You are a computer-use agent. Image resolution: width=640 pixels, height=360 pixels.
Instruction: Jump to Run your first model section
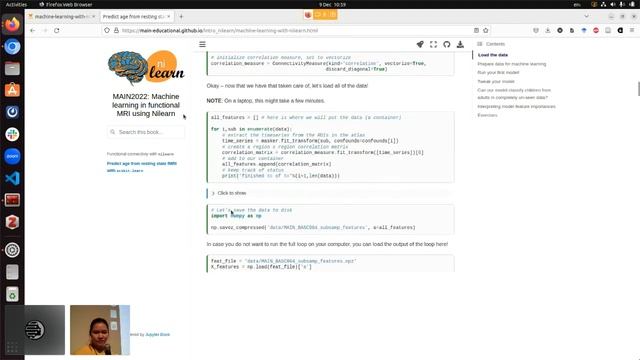click(498, 72)
